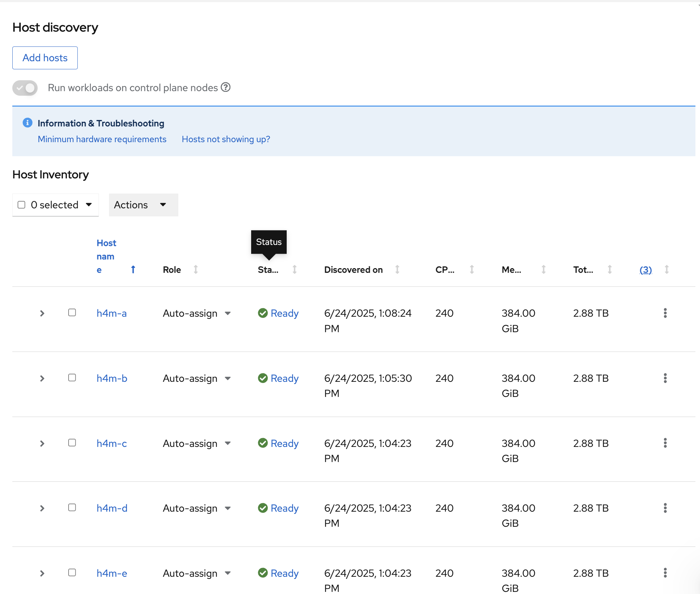Open the Actions dropdown

pyautogui.click(x=143, y=205)
